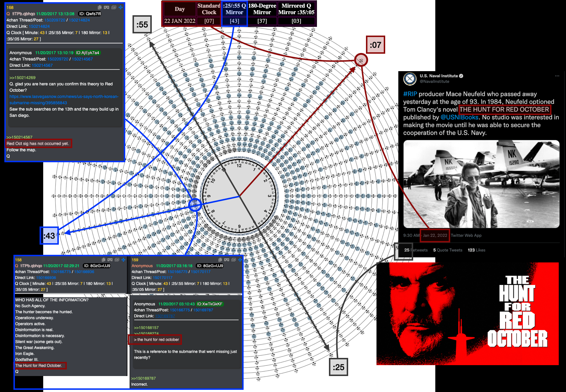The image size is (566, 392).
Task: Click the 'Follow the map.' line
Action: [21, 150]
